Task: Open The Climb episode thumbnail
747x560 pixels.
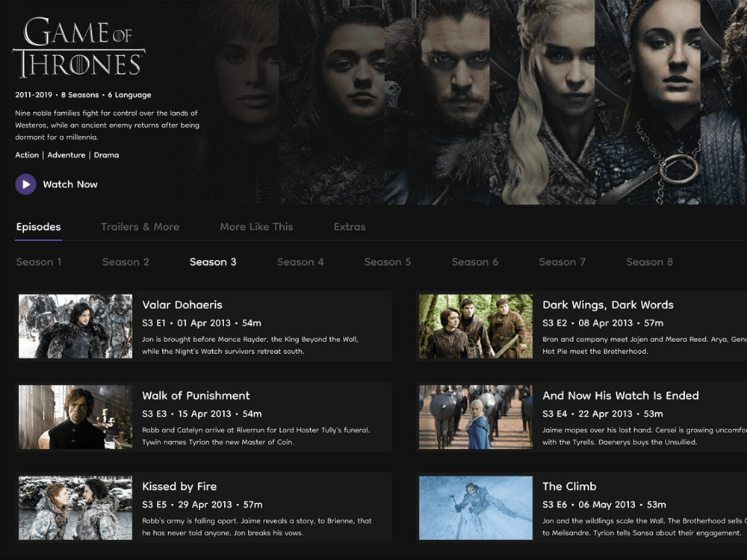Action: [476, 506]
